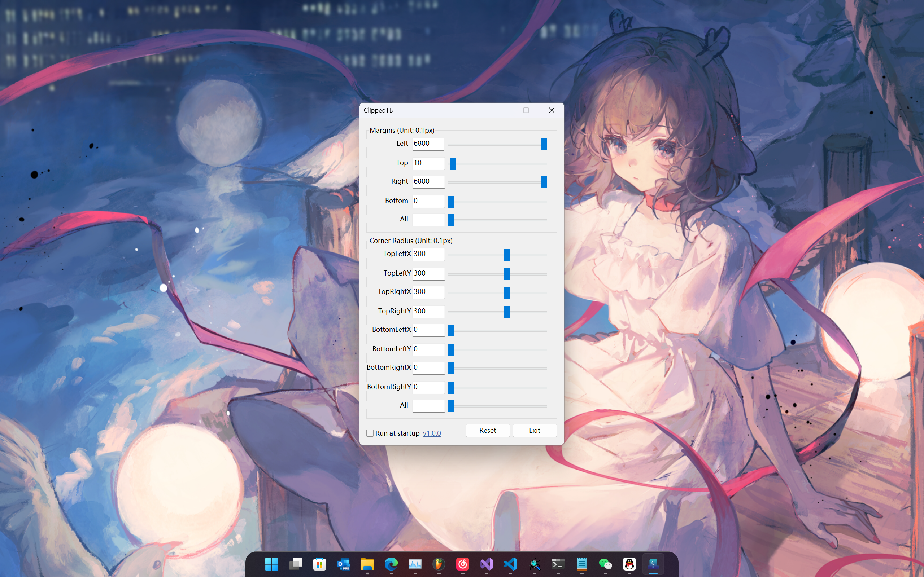Select the BottomRightY value field
Screen dimensions: 924x577
[428, 387]
